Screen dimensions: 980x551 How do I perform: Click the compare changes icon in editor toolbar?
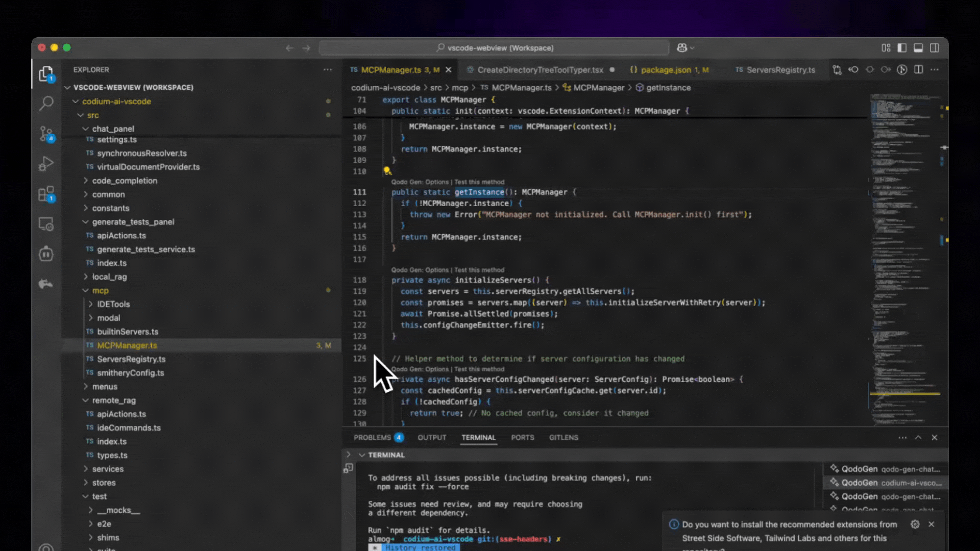[837, 70]
